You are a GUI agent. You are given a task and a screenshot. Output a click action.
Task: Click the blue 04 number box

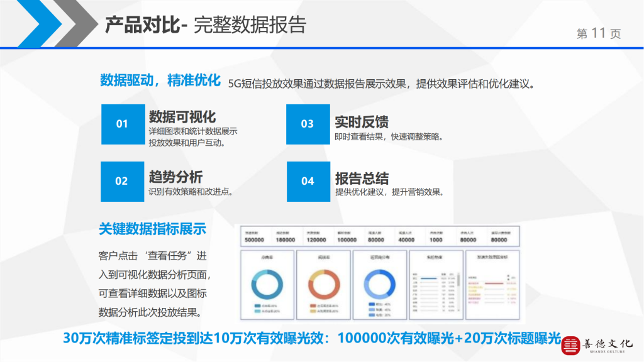click(x=307, y=181)
